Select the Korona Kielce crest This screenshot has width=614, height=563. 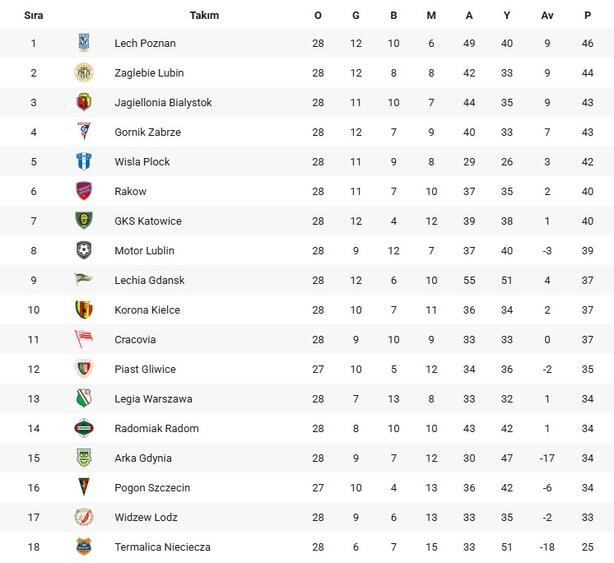click(84, 310)
